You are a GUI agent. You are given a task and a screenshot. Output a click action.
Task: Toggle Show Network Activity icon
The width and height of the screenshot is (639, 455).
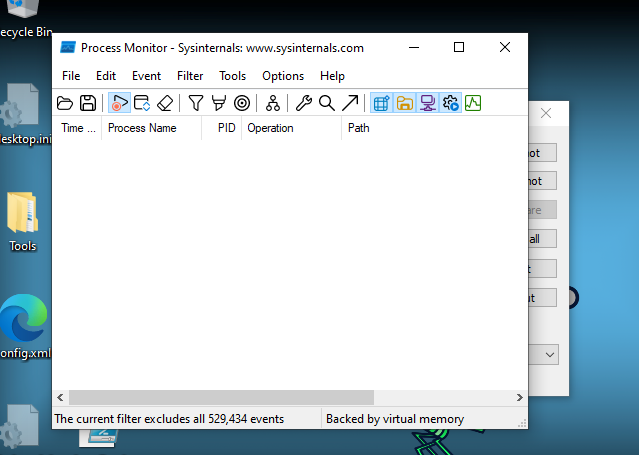428,103
